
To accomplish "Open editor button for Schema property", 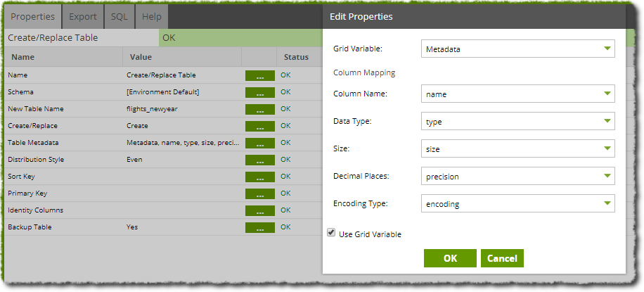I will 260,93.
